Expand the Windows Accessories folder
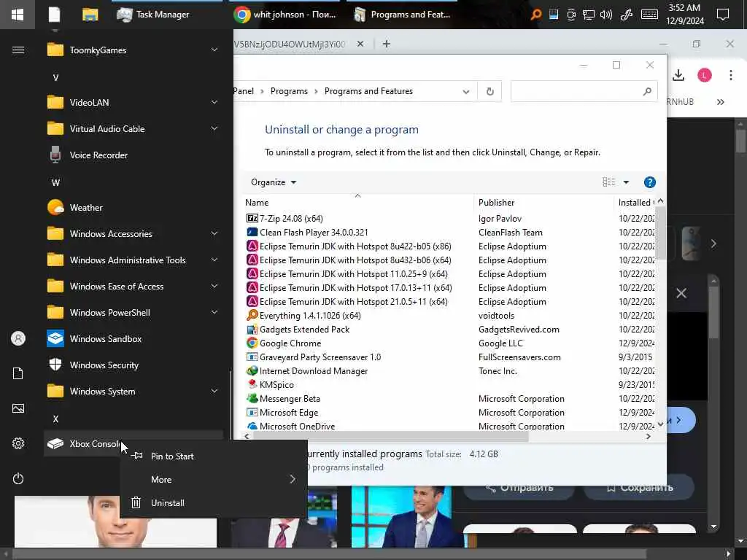 click(133, 234)
